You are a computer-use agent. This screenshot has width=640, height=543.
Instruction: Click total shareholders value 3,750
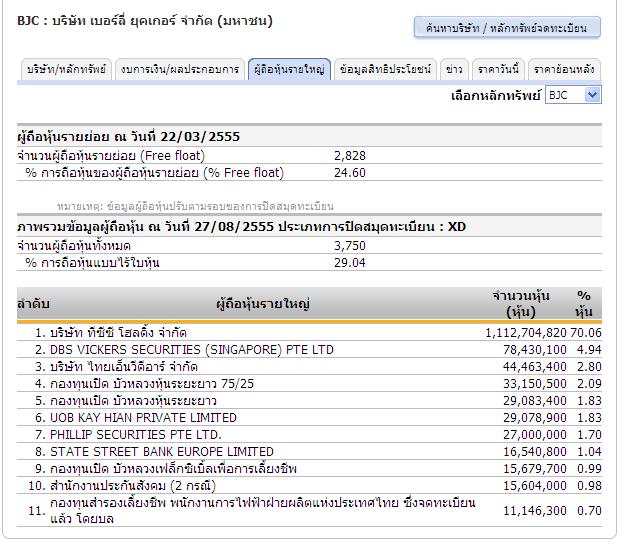(350, 246)
